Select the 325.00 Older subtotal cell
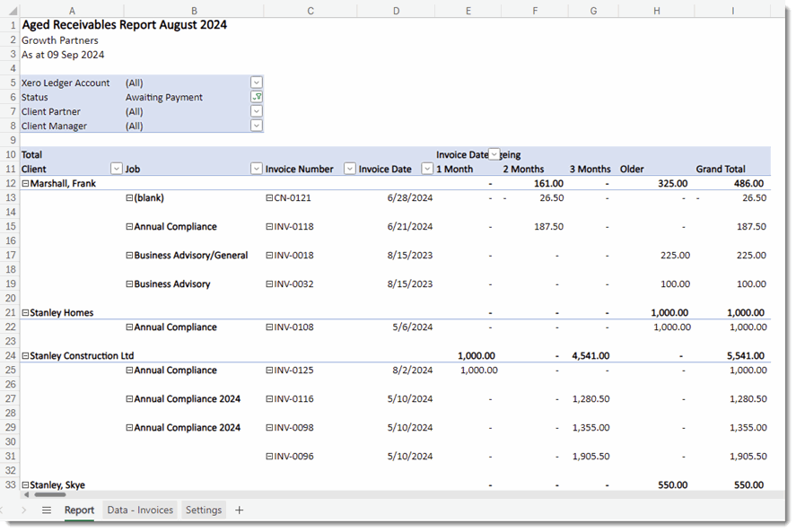The height and width of the screenshot is (532, 796). (x=673, y=183)
